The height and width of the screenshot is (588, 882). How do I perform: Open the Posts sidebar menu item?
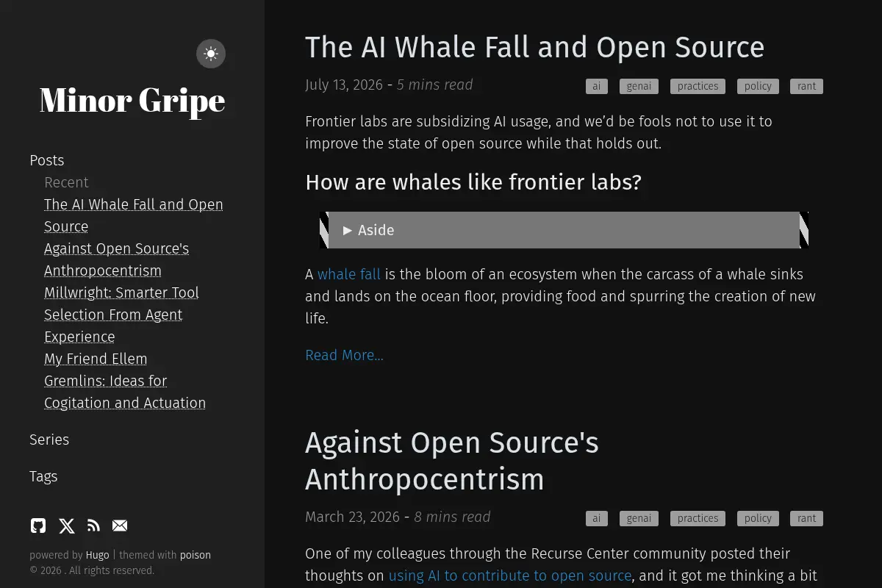pyautogui.click(x=47, y=160)
